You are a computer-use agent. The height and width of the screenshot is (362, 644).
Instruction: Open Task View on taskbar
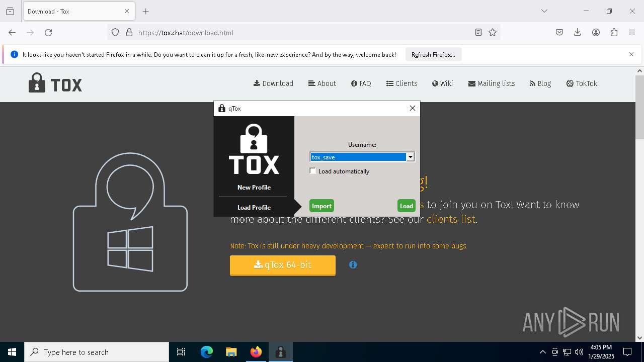pos(181,352)
